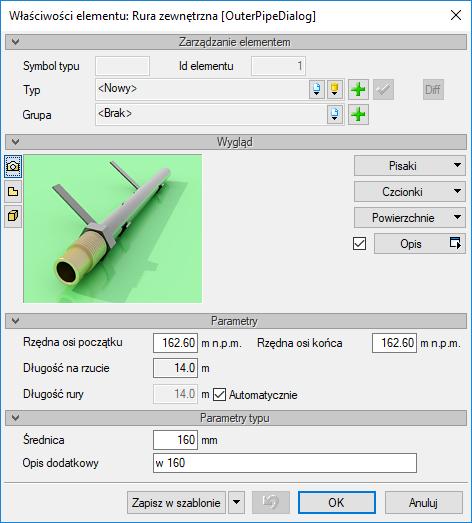
Task: Open the Czcionki dropdown
Action: (410, 191)
